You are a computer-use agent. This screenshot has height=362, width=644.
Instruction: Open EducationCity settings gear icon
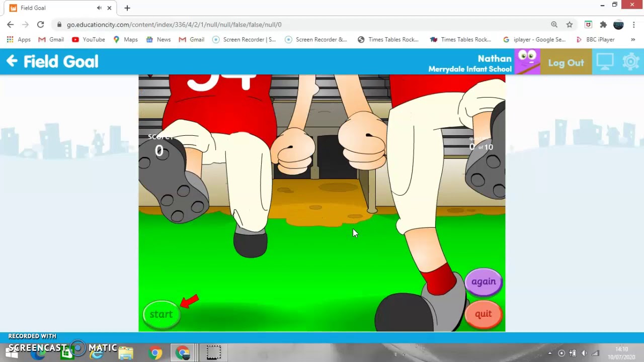pos(631,62)
